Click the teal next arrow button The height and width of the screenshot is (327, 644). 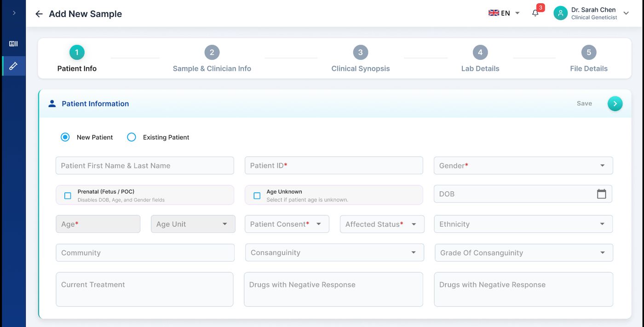pyautogui.click(x=615, y=103)
